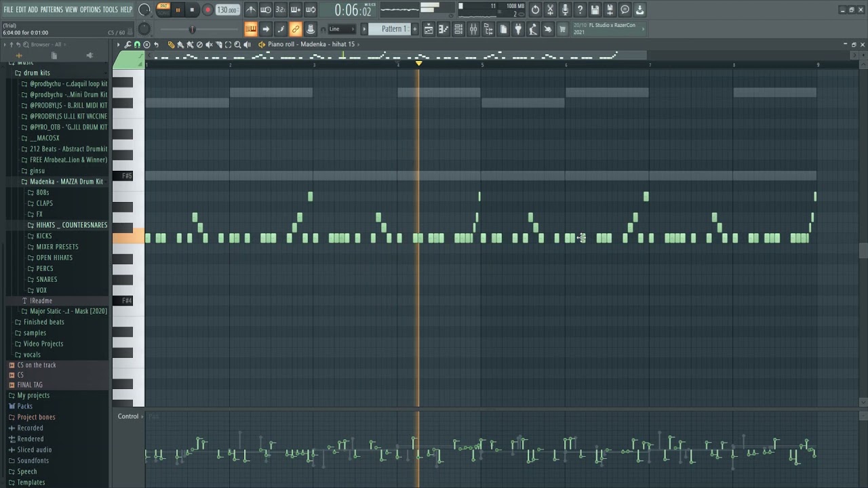
Task: Open the PATTERNS menu
Action: 52,9
